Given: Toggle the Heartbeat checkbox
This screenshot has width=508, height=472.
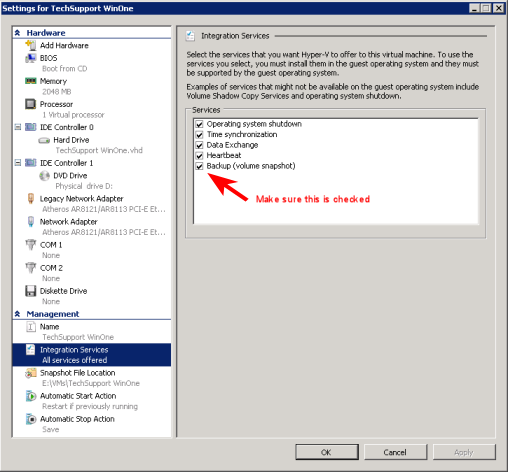Looking at the screenshot, I should click(x=199, y=156).
